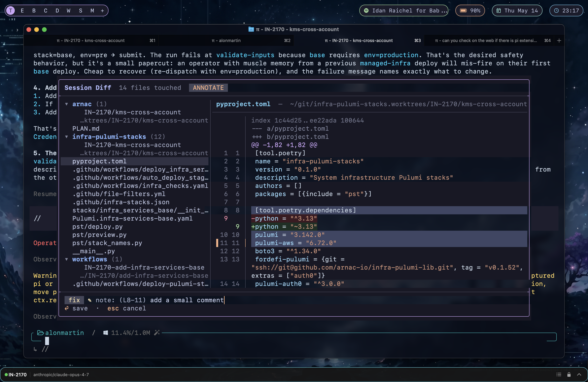The height and width of the screenshot is (382, 588).
Task: Open the 23:17 clock widget
Action: [x=566, y=11]
